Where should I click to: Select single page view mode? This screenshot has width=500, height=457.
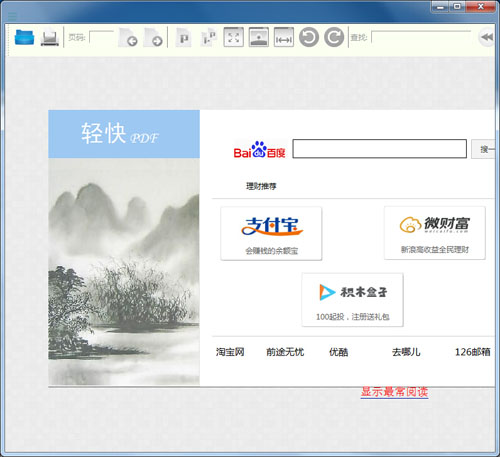[183, 37]
